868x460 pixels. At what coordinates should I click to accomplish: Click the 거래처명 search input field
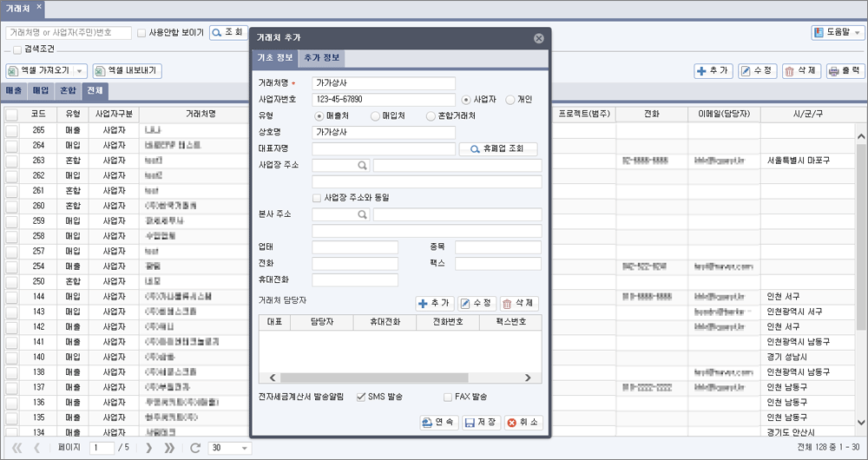tap(69, 33)
